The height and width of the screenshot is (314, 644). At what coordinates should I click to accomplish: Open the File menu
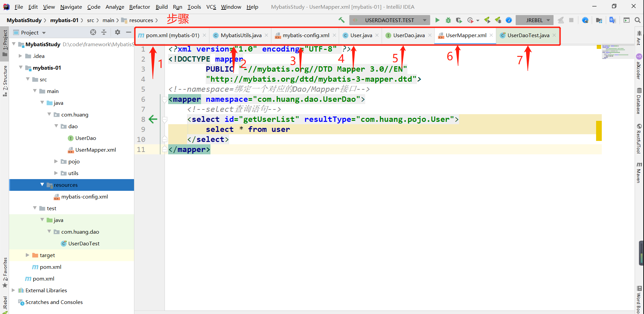19,7
